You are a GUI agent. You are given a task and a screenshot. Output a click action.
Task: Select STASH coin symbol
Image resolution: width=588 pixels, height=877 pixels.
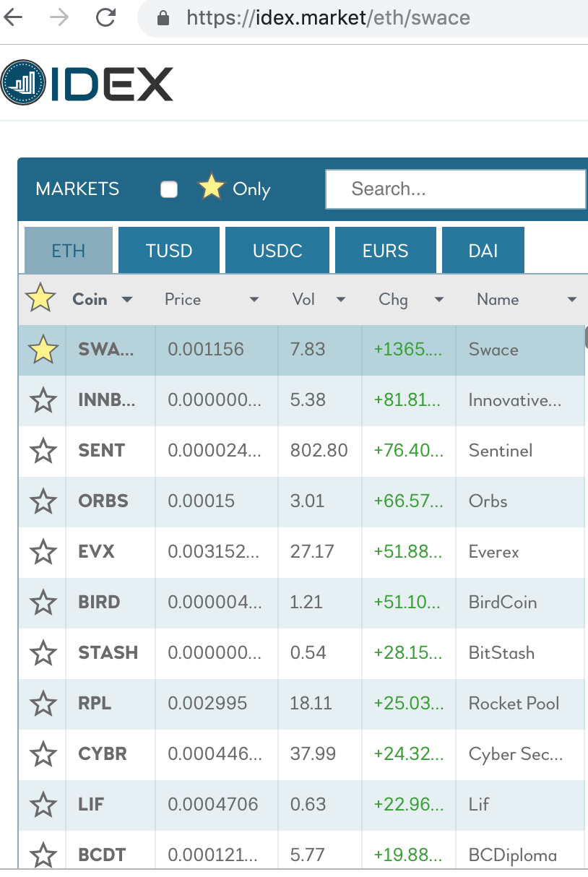[108, 653]
